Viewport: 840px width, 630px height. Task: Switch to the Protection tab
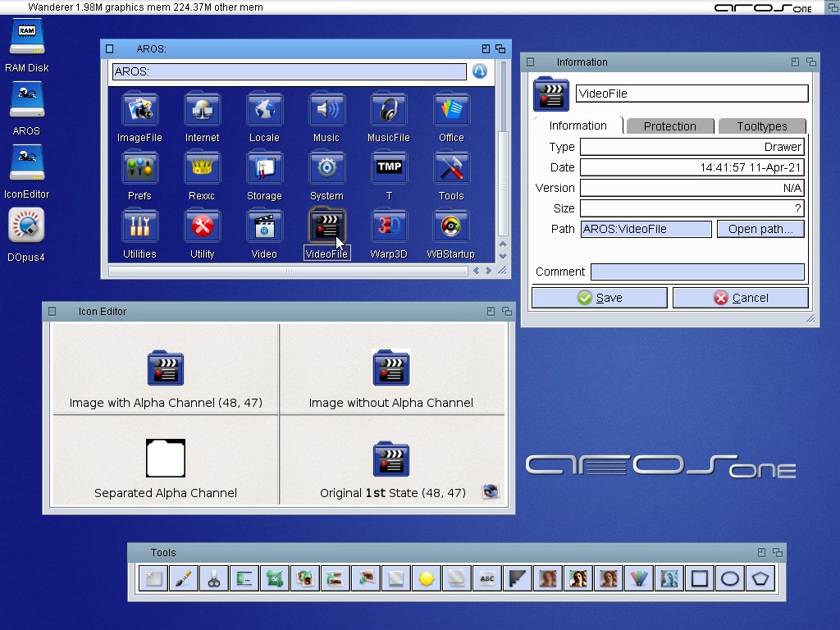pos(669,126)
